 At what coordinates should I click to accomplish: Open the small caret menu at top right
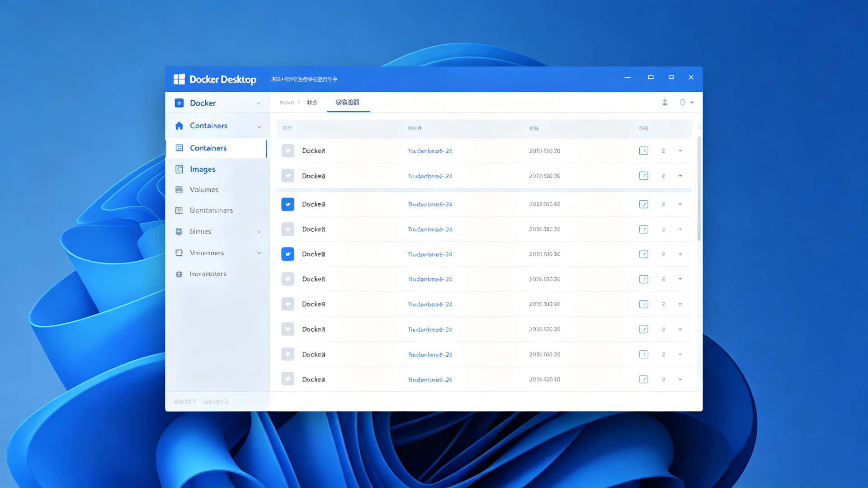click(x=692, y=103)
